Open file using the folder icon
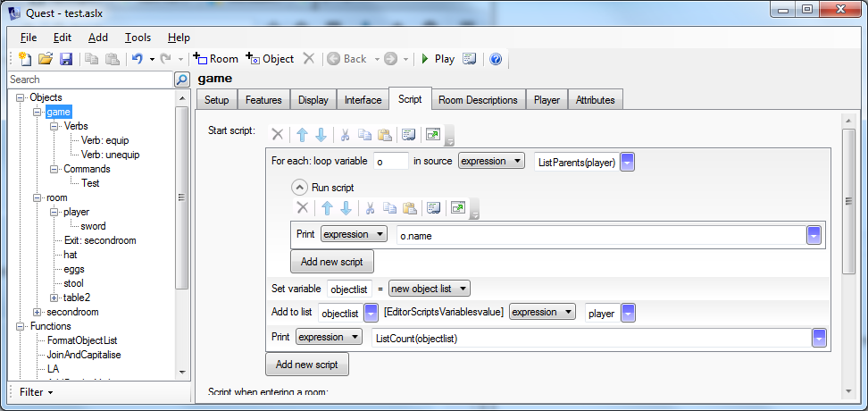Image resolution: width=868 pixels, height=411 pixels. pos(46,59)
